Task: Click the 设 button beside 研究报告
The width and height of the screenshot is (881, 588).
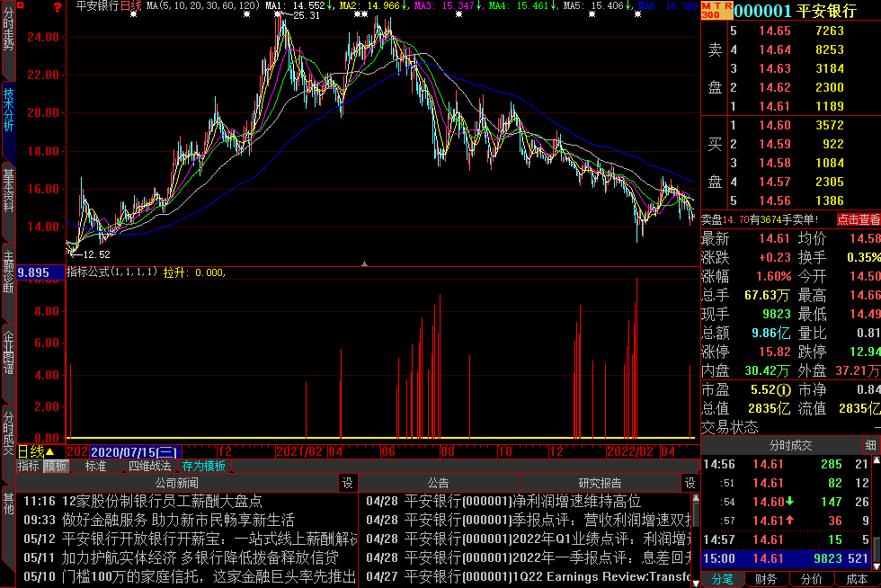Action: pos(690,483)
